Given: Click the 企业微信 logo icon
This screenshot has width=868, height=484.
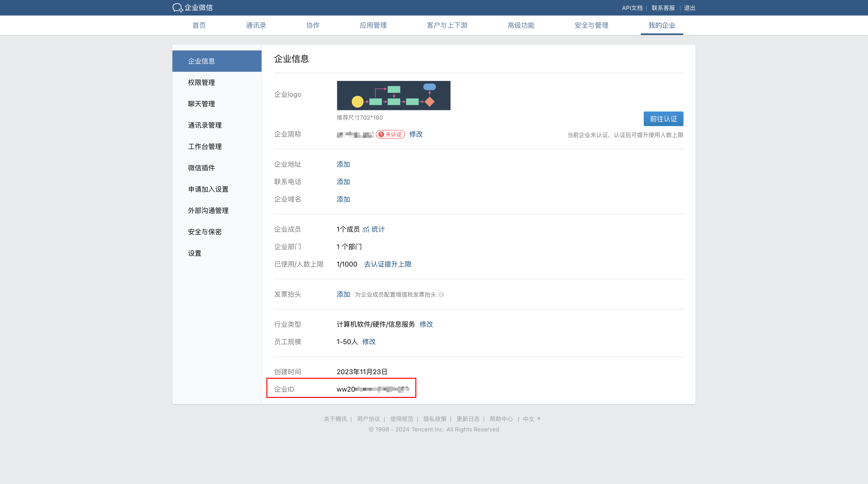Looking at the screenshot, I should coord(178,8).
